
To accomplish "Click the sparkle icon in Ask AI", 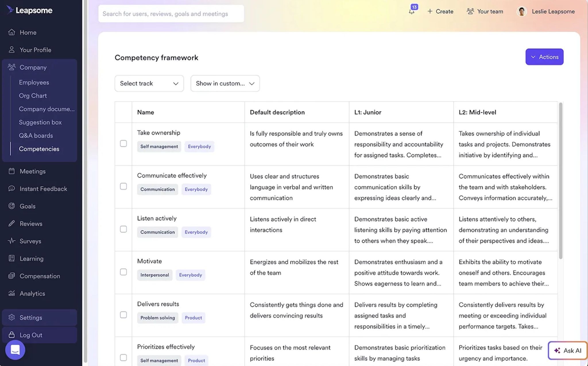I will tap(557, 351).
